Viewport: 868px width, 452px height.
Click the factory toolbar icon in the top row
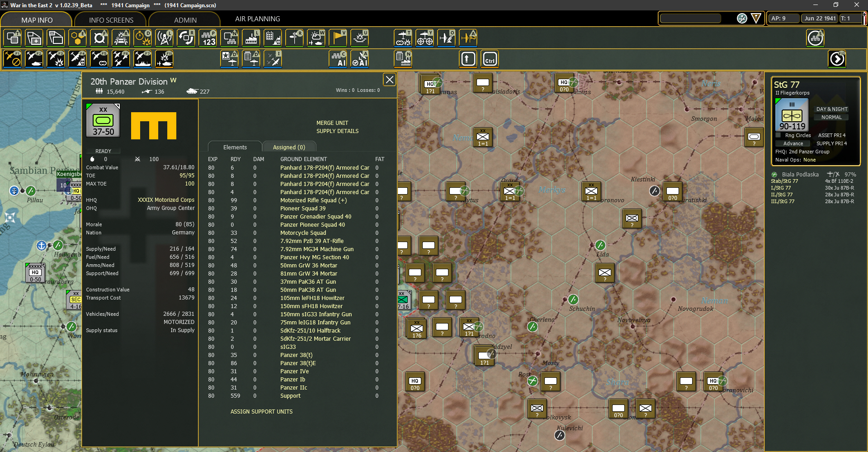(x=251, y=38)
